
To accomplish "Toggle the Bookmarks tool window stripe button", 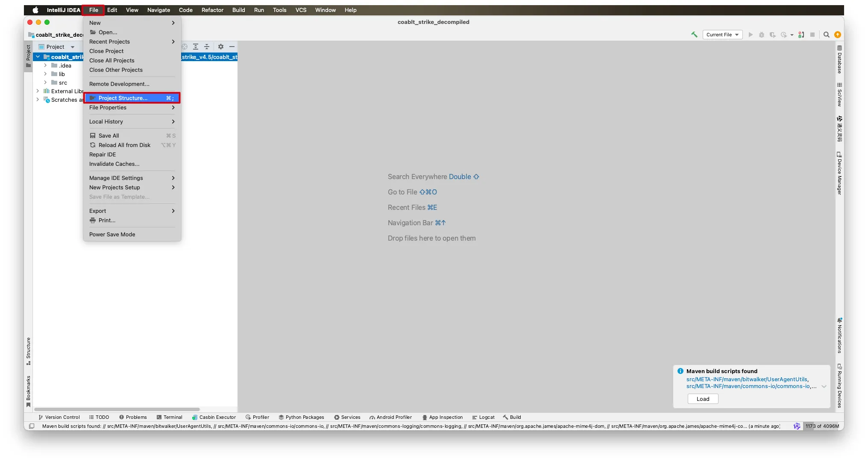I will point(28,391).
